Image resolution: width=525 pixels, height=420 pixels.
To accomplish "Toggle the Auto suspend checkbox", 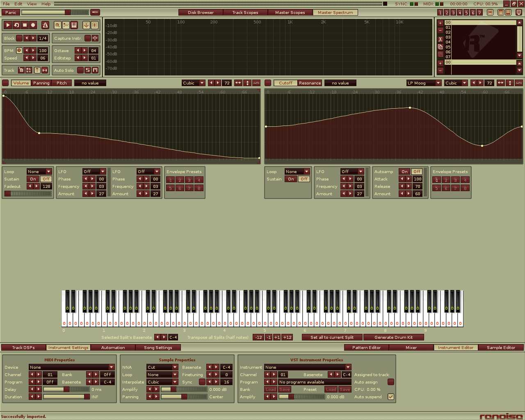I will [x=391, y=397].
